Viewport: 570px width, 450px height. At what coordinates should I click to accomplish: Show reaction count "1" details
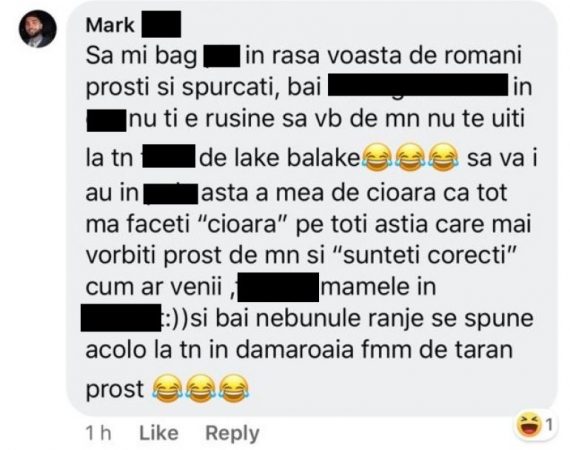550,425
